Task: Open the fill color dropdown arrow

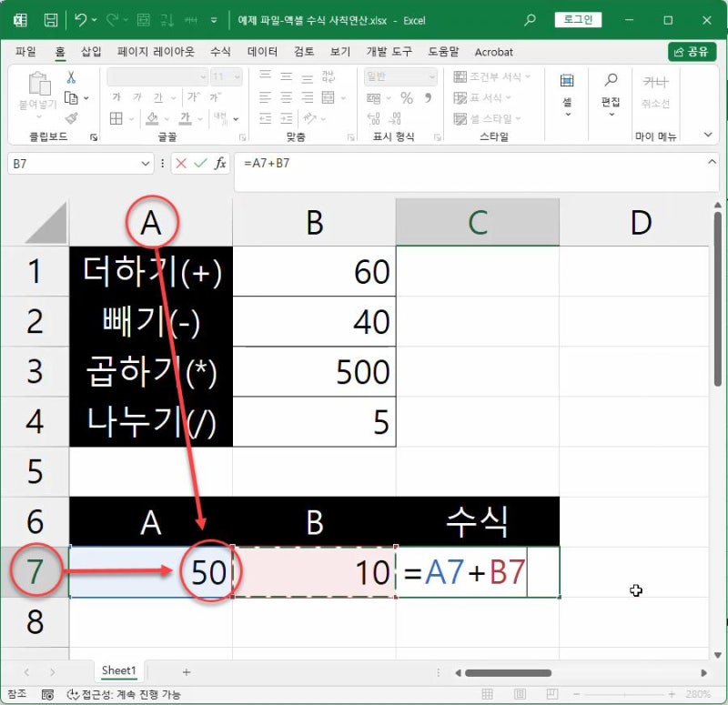Action: point(167,119)
